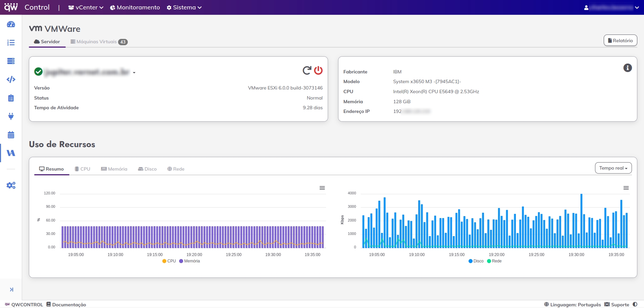Screen dimensions: 644x308
Task: Open the Suporte link
Action: coord(616,304)
